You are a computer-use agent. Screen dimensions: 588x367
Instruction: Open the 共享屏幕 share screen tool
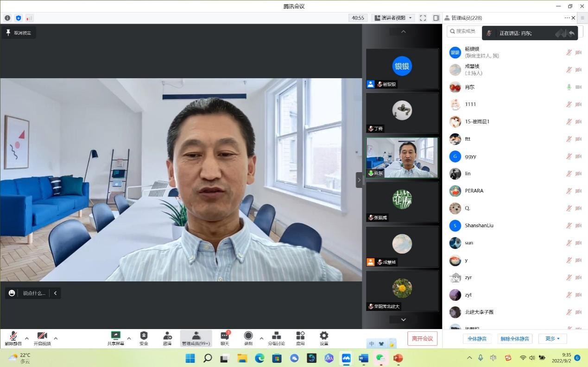(x=115, y=338)
